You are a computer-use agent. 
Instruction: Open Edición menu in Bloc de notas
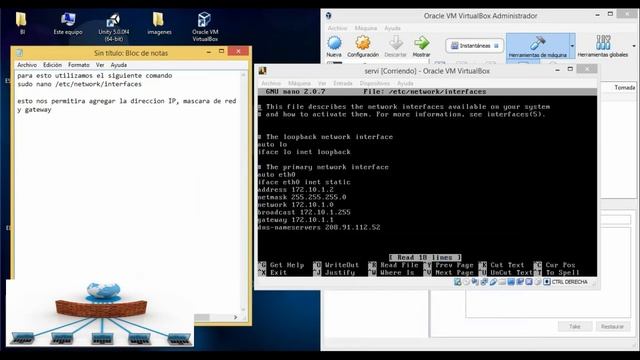(x=52, y=65)
